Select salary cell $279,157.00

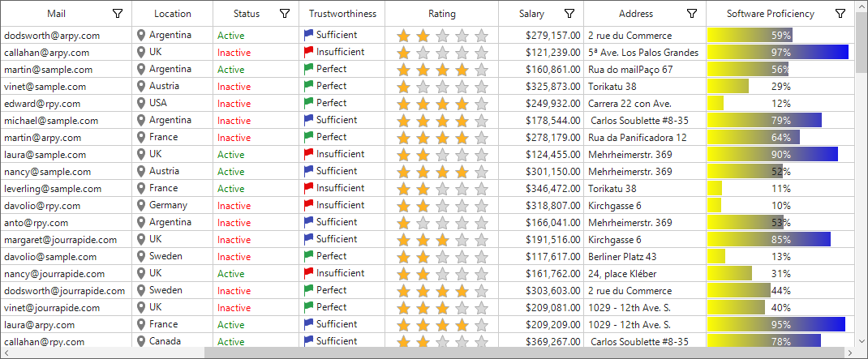(x=541, y=36)
